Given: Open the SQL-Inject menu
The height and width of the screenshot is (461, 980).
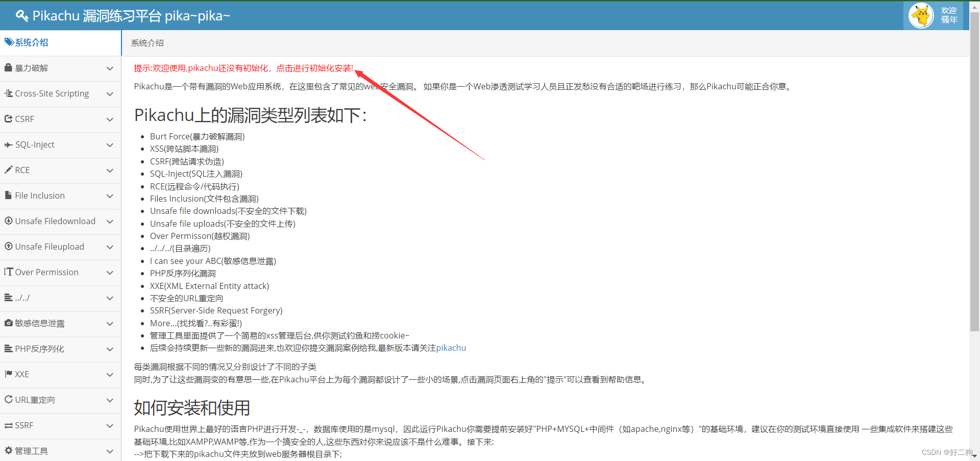Looking at the screenshot, I should click(x=60, y=145).
